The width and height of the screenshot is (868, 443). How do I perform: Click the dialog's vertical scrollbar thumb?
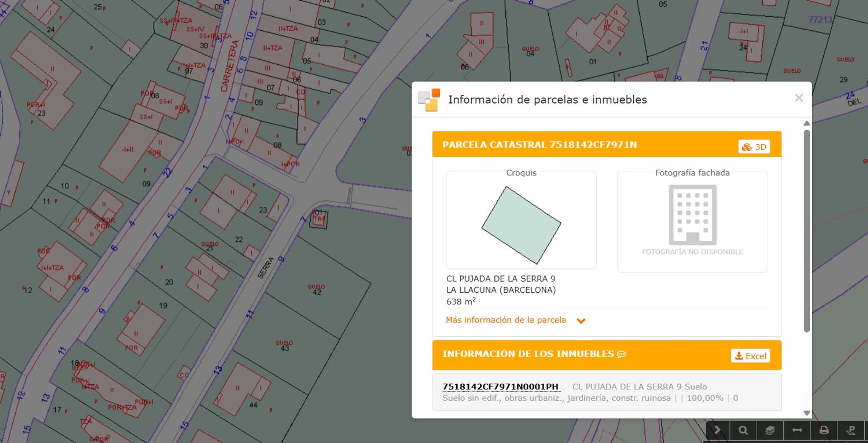[806, 231]
